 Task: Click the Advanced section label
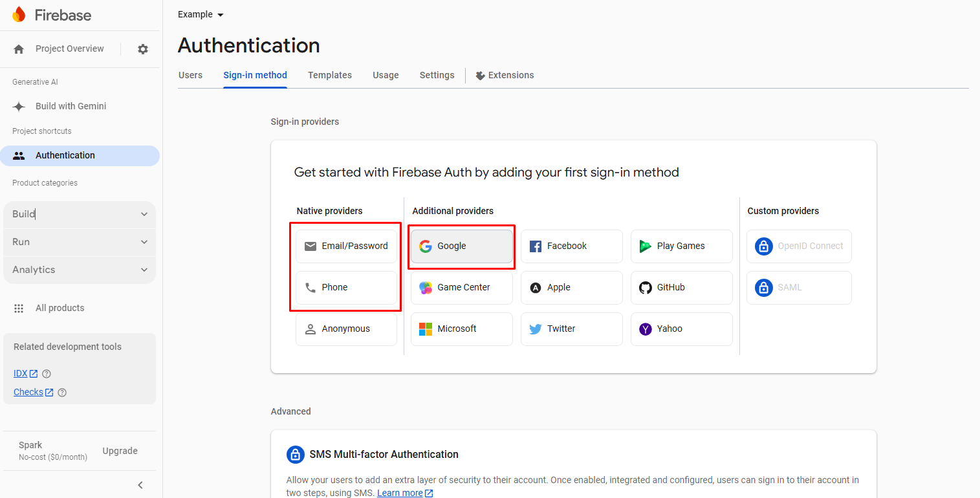(291, 412)
